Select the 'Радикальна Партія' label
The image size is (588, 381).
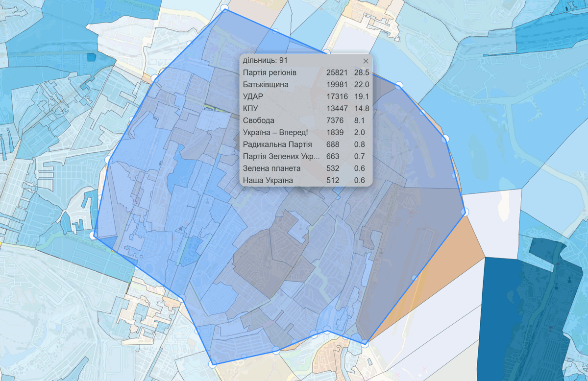277,144
